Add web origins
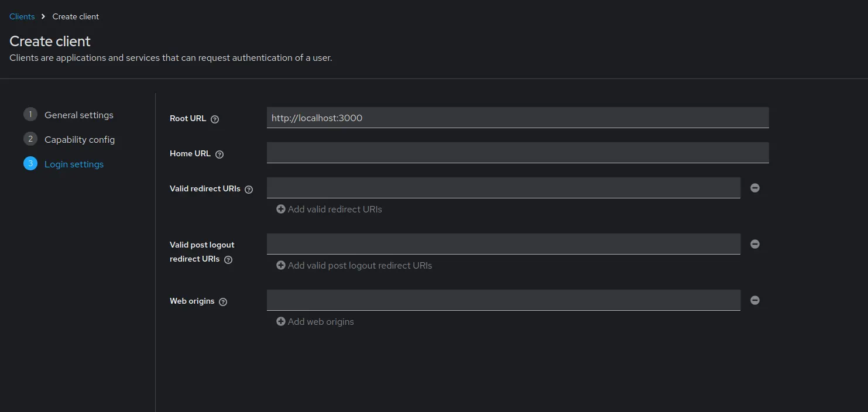The height and width of the screenshot is (412, 868). click(315, 321)
